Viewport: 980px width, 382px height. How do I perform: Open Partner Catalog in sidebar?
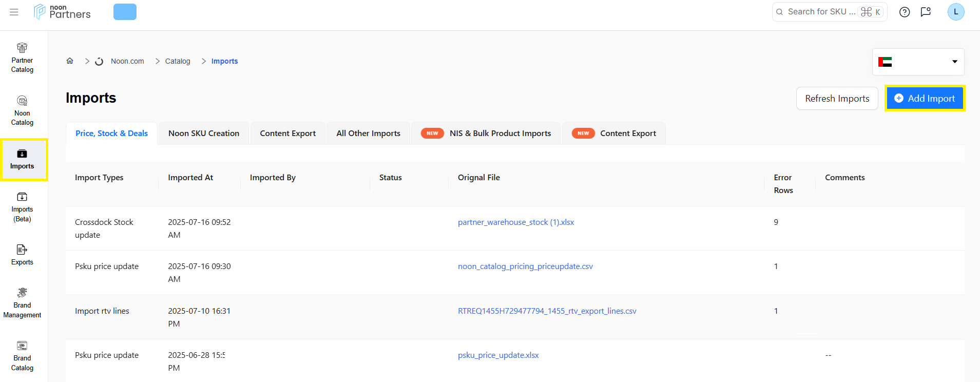pyautogui.click(x=22, y=58)
